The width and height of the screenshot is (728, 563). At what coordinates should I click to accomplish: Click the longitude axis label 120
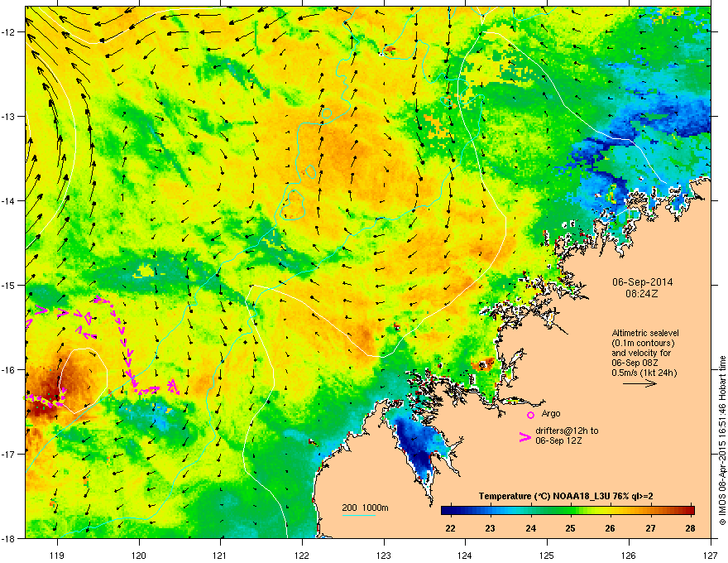point(139,555)
